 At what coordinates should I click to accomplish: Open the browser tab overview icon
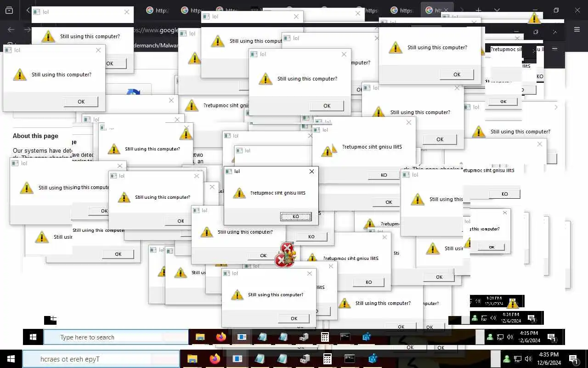(x=9, y=10)
